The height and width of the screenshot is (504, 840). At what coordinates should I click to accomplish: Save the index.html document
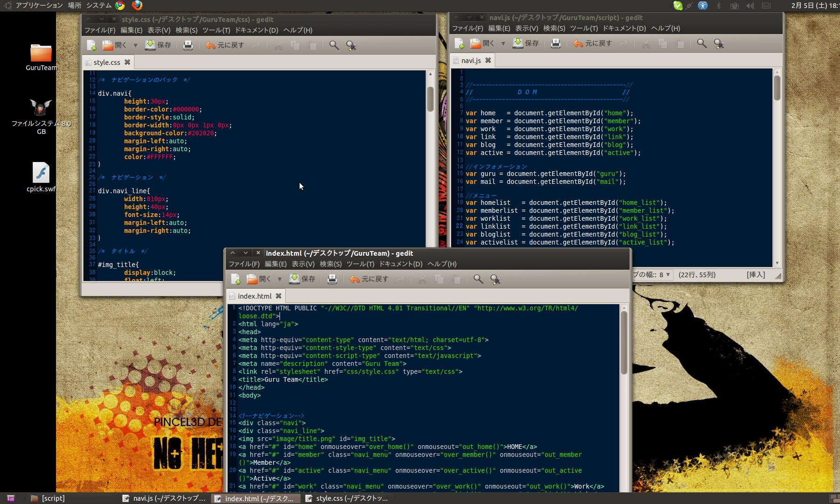coord(302,279)
